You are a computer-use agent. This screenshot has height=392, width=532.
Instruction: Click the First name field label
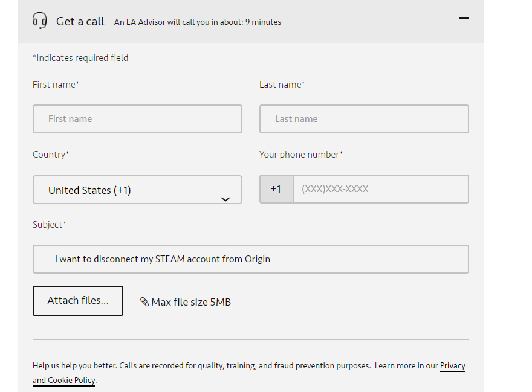tap(56, 85)
